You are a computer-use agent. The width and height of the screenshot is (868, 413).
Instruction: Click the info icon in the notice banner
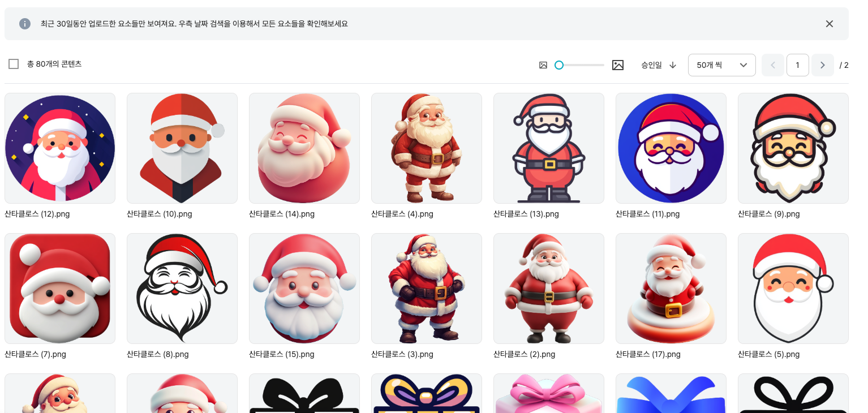[x=25, y=24]
